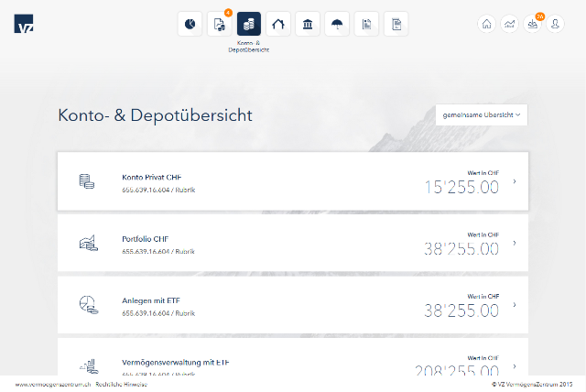
Task: Expand Anlegen mit ETF row chevron
Action: pyautogui.click(x=515, y=305)
